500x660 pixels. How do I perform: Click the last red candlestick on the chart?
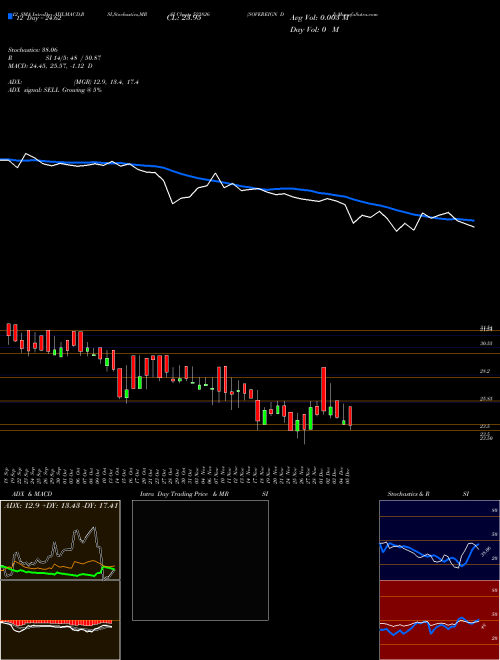coord(350,416)
